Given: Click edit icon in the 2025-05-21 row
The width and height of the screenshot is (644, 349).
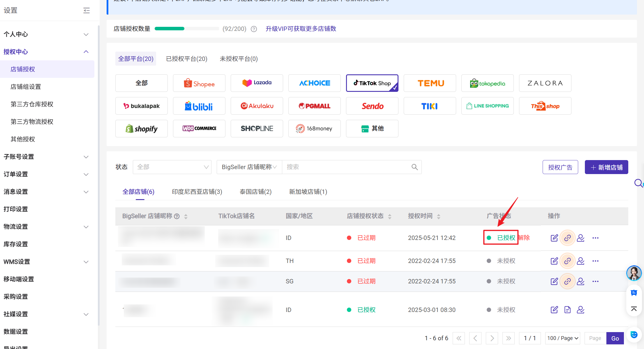Looking at the screenshot, I should [554, 238].
